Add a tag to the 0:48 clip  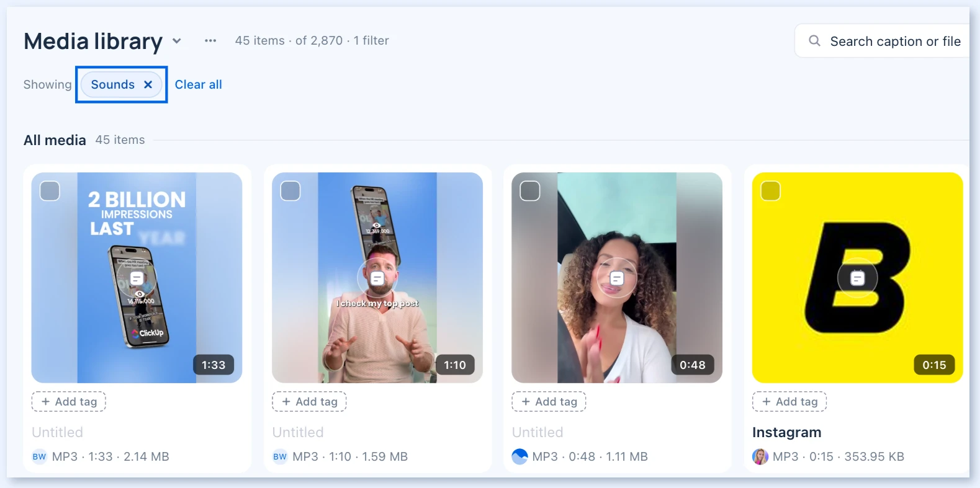click(x=549, y=402)
